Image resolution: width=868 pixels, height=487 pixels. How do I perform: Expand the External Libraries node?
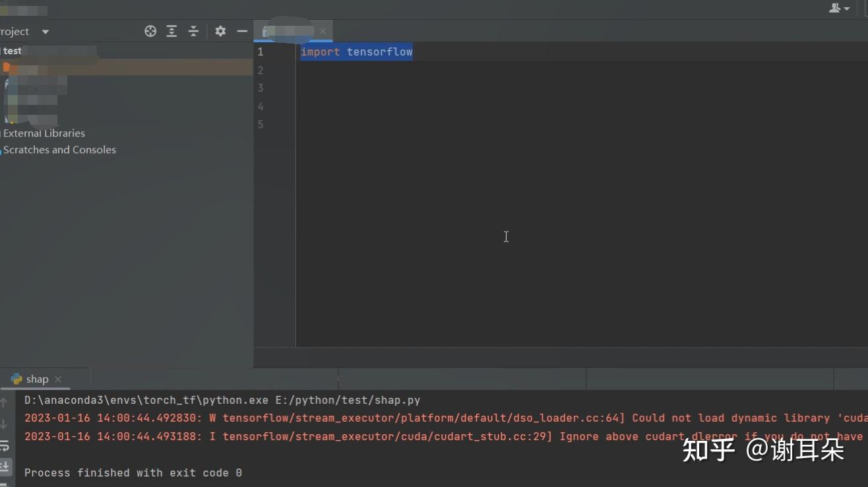tap(44, 133)
